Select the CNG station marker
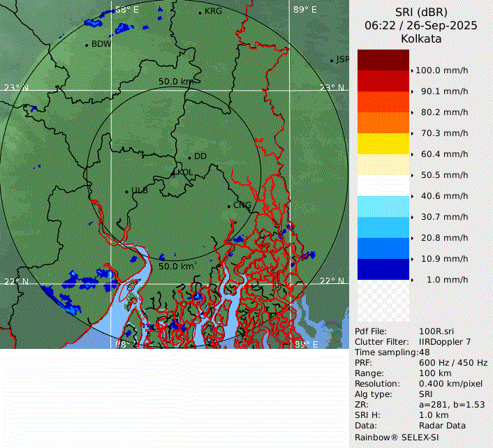 pos(229,206)
